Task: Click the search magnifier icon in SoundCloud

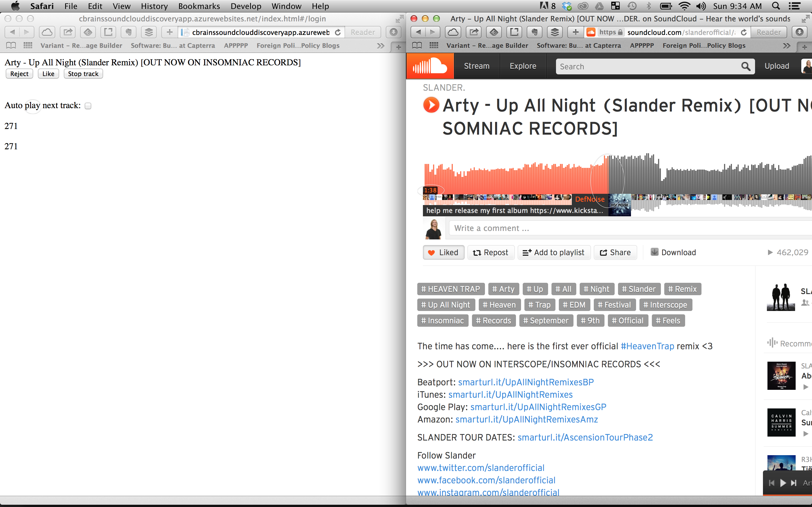Action: pyautogui.click(x=745, y=66)
